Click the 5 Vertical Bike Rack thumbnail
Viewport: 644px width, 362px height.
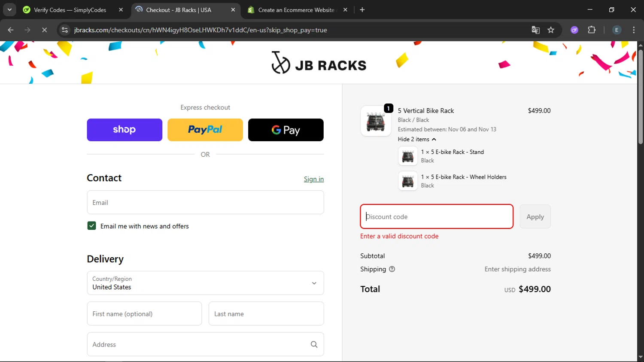pos(376,121)
